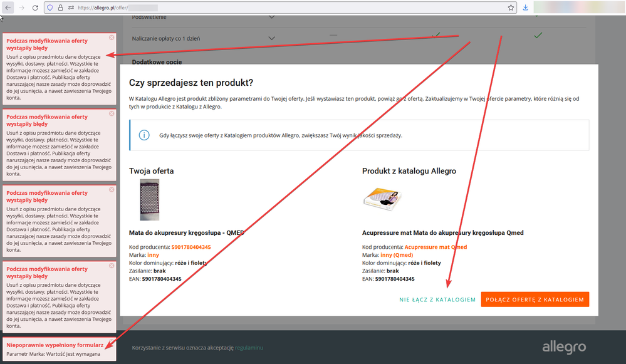Click the Niepoprawnie wypełniony formularz error title

click(x=55, y=345)
